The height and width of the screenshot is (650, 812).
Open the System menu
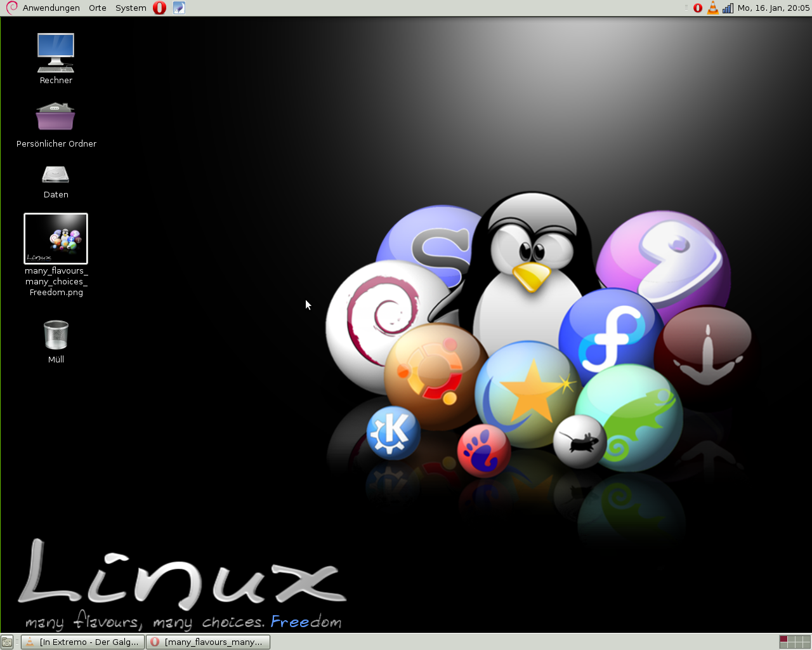(131, 8)
